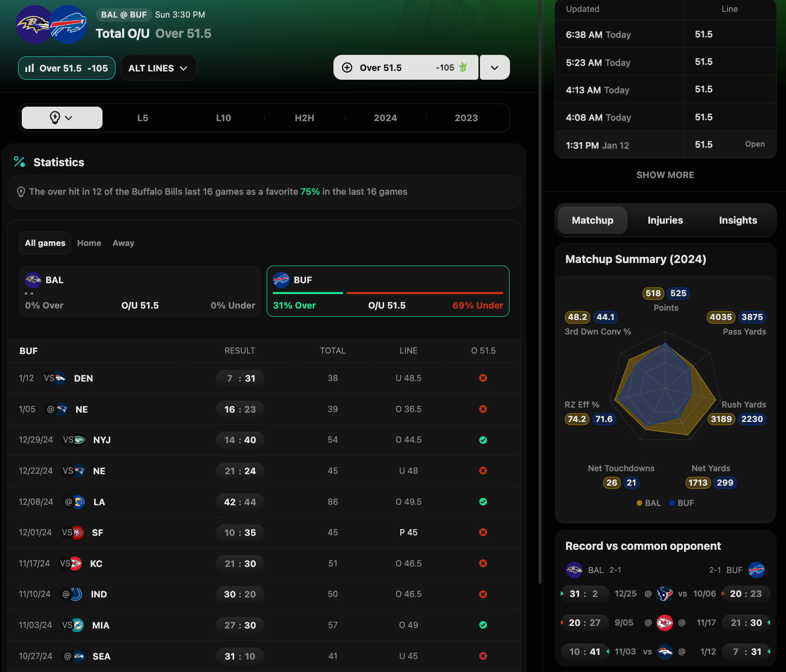Switch to the 2023 season tab

coord(467,118)
